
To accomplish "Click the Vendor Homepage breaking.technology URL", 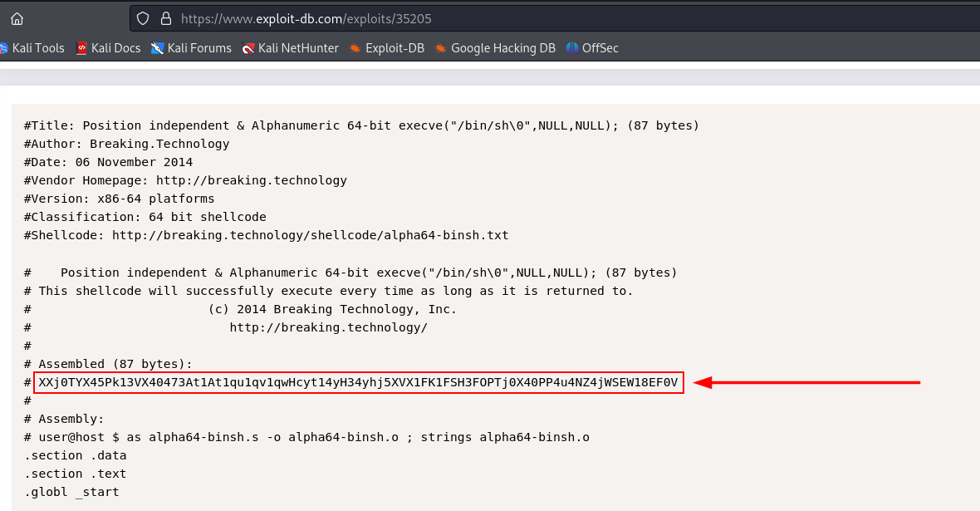I will 252,180.
